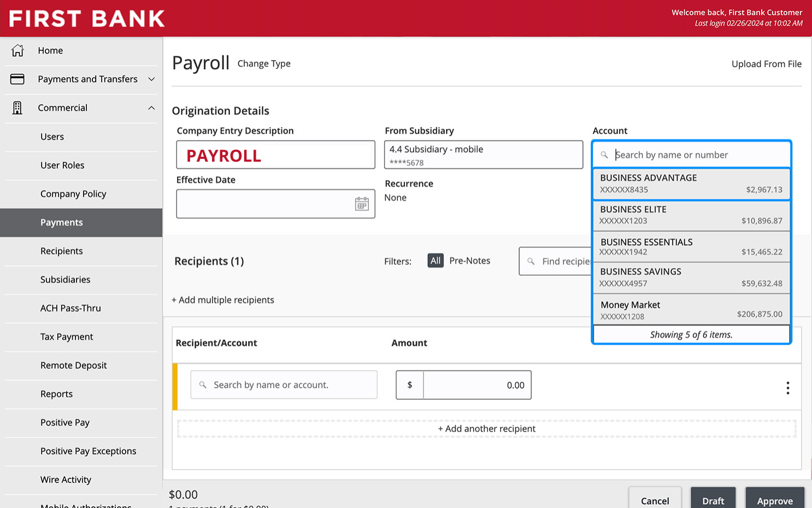Toggle the All recipients filter

[x=436, y=261]
